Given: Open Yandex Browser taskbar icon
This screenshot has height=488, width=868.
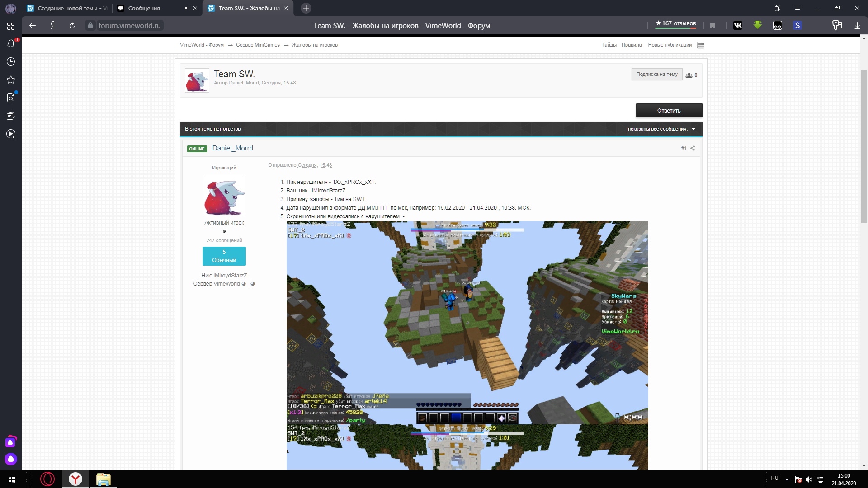Looking at the screenshot, I should coord(75,479).
